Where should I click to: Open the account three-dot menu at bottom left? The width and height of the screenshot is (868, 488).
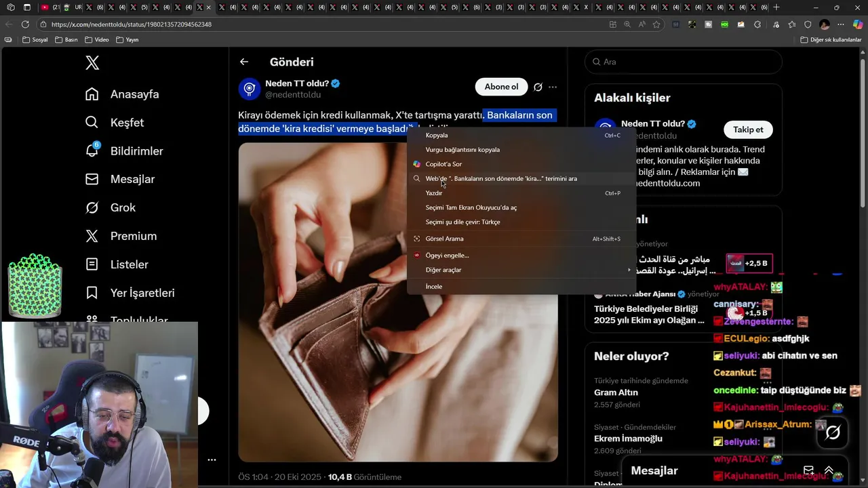(x=212, y=460)
